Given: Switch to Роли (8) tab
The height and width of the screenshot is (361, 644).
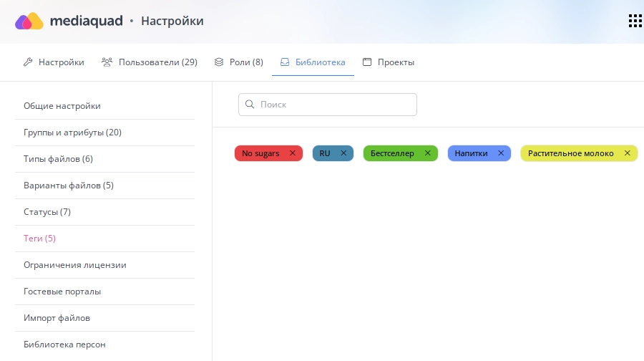Looking at the screenshot, I should pyautogui.click(x=238, y=62).
